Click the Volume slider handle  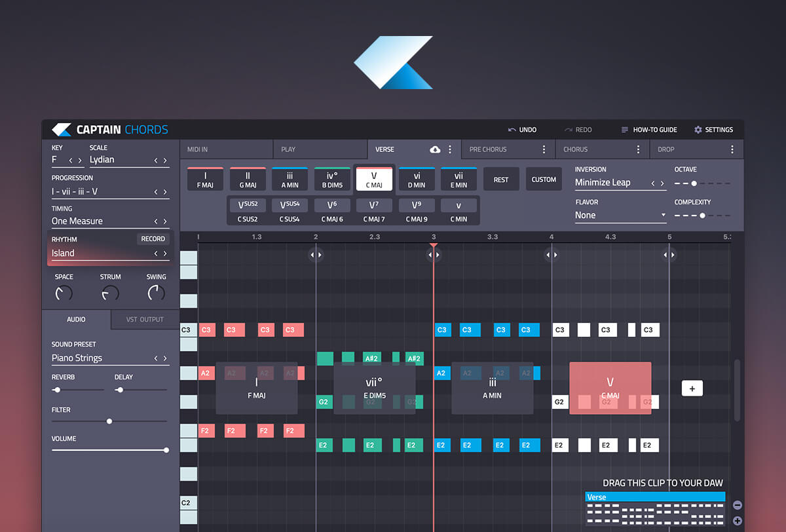tap(166, 450)
